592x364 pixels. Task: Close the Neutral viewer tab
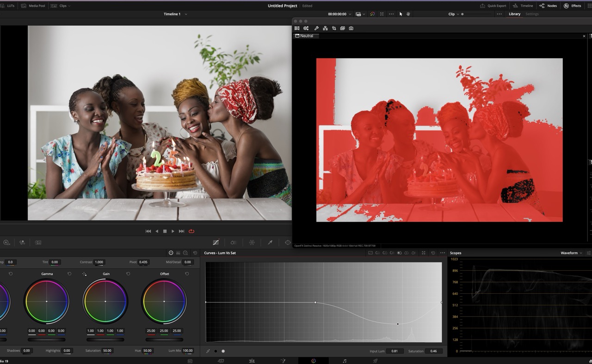click(584, 36)
